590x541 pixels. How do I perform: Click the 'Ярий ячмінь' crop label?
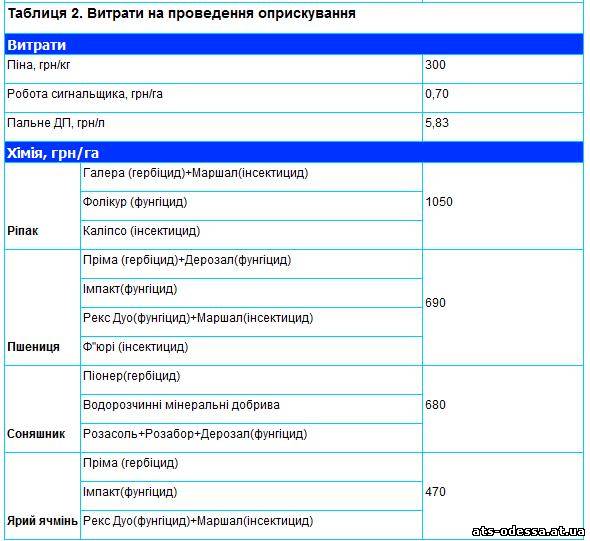[42, 521]
